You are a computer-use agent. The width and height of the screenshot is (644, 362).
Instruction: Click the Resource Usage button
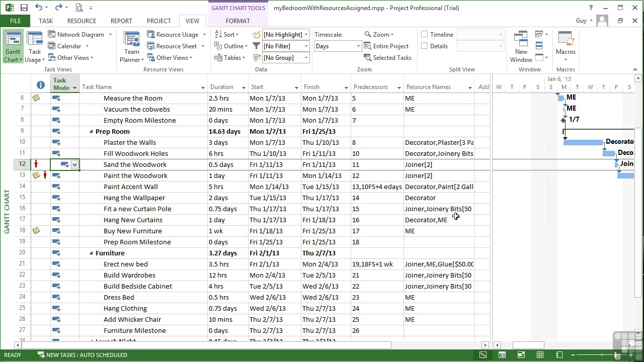pos(173,34)
